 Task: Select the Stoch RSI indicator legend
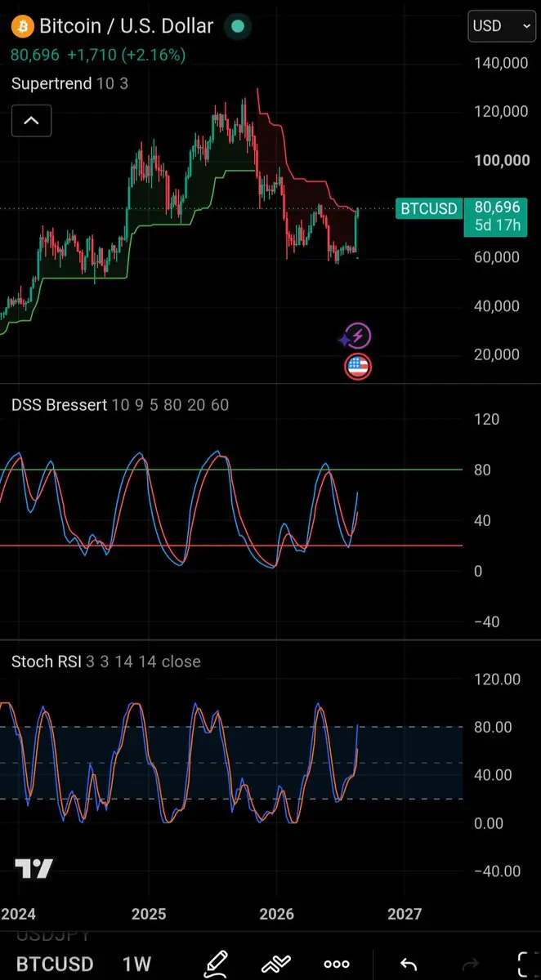(105, 661)
